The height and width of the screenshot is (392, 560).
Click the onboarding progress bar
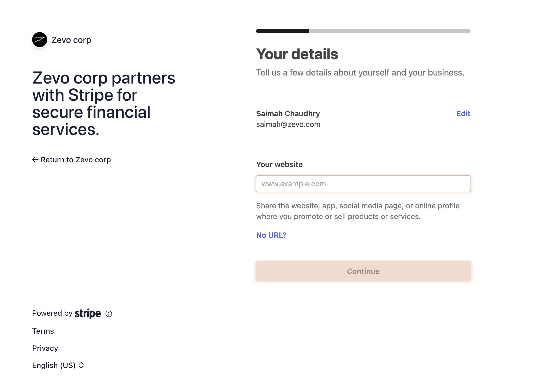pos(363,31)
